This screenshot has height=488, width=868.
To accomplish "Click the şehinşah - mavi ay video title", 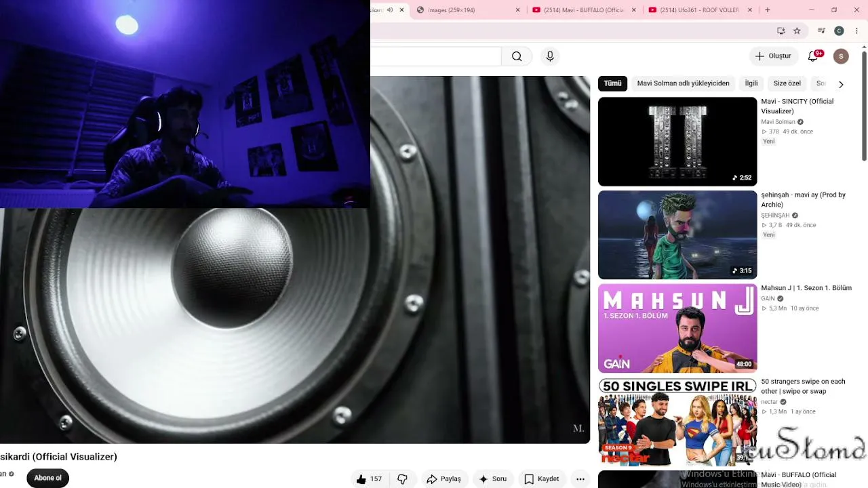I will point(803,200).
